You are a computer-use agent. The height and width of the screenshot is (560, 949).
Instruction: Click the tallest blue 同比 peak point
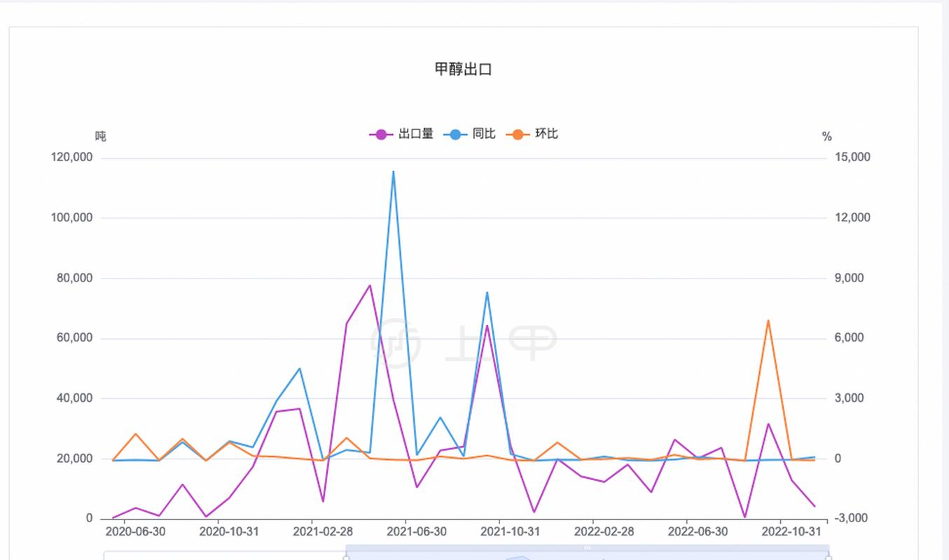coord(393,171)
